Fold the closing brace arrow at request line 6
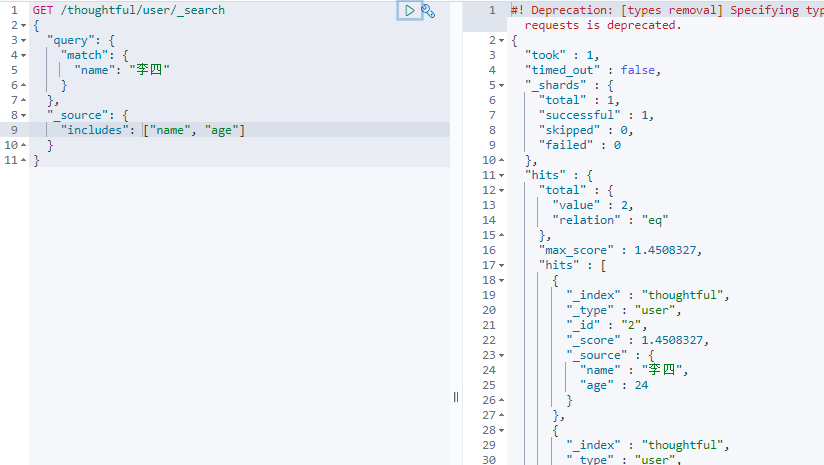This screenshot has height=465, width=824. (x=24, y=85)
